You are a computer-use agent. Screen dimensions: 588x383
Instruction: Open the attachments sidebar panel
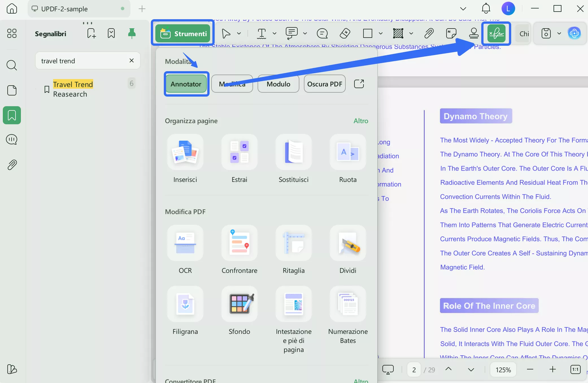pos(12,165)
